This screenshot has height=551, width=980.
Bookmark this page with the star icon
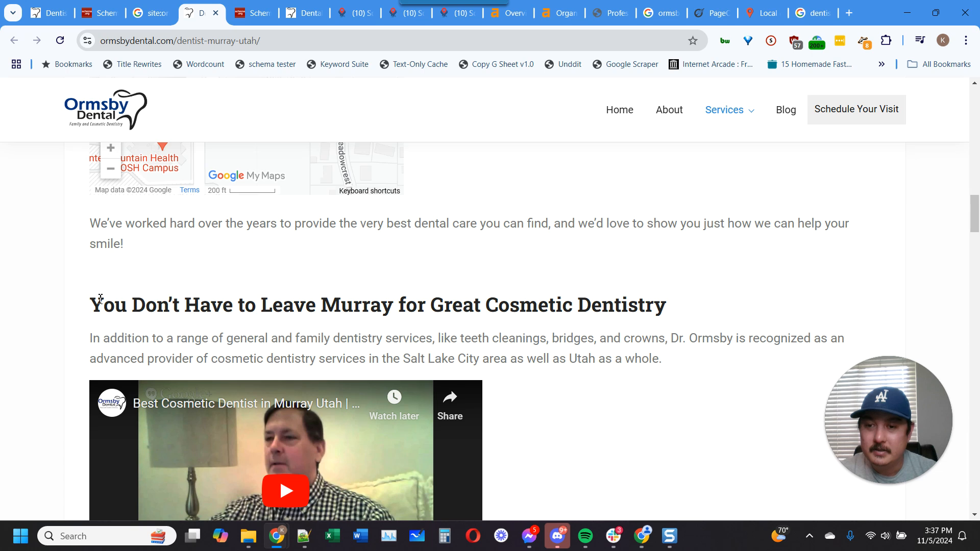(x=693, y=41)
